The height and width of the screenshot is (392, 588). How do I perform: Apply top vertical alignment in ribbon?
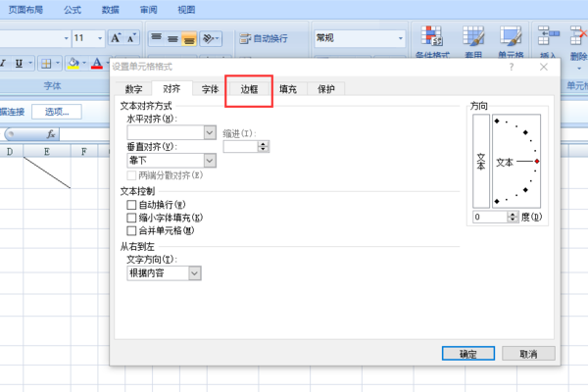[157, 38]
